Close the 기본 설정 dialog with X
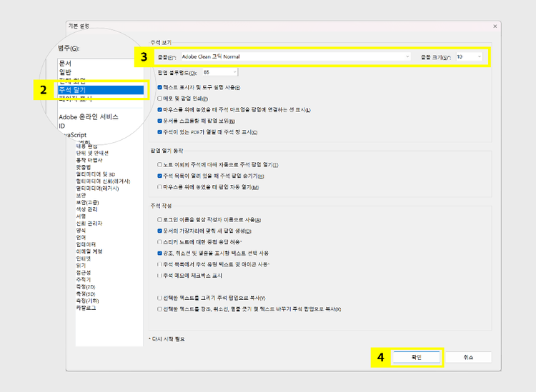 tap(495, 26)
